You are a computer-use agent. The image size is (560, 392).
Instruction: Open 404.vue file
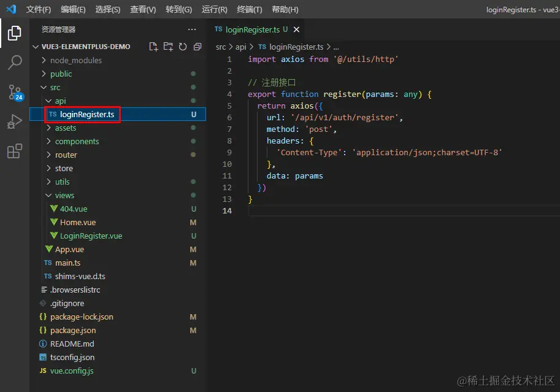tap(118, 209)
